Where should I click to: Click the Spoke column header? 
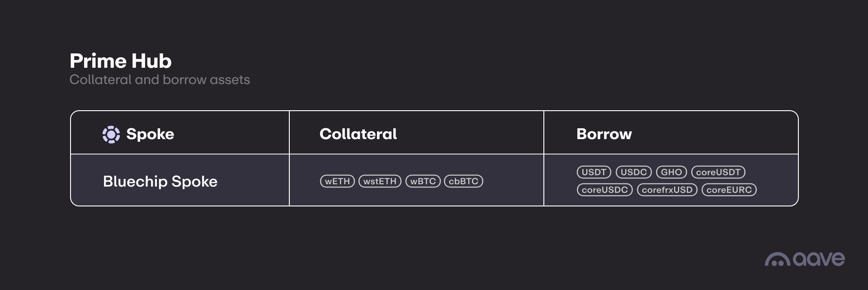pyautogui.click(x=150, y=134)
